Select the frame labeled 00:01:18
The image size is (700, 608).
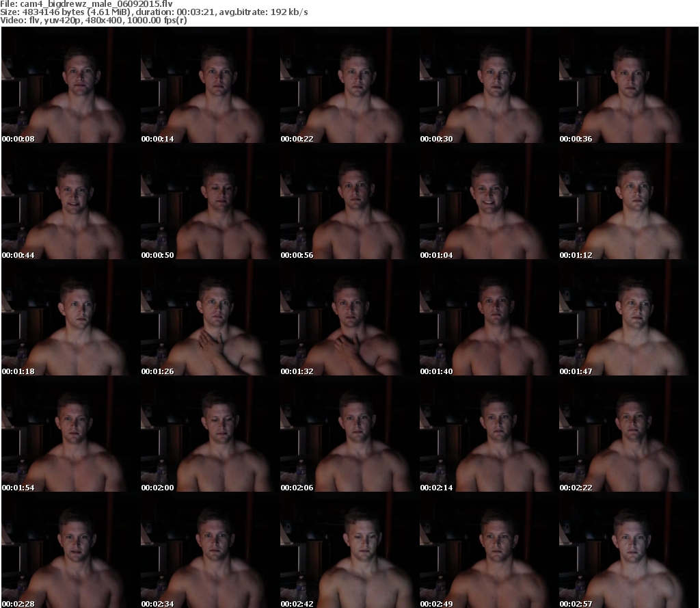70,317
